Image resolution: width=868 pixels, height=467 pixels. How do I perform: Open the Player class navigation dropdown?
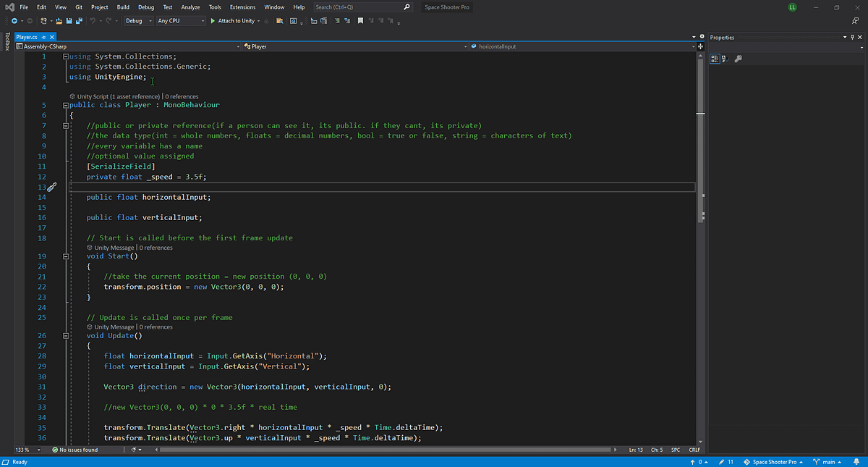pos(354,46)
